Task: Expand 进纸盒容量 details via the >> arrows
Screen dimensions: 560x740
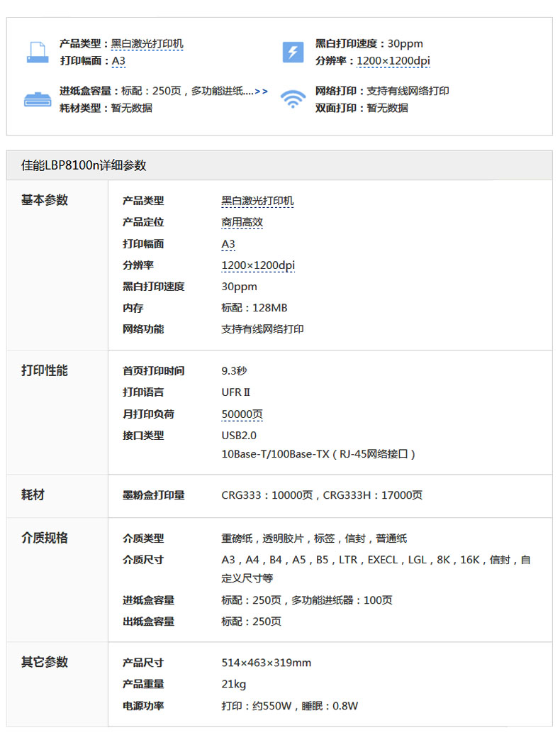Action: [x=261, y=91]
